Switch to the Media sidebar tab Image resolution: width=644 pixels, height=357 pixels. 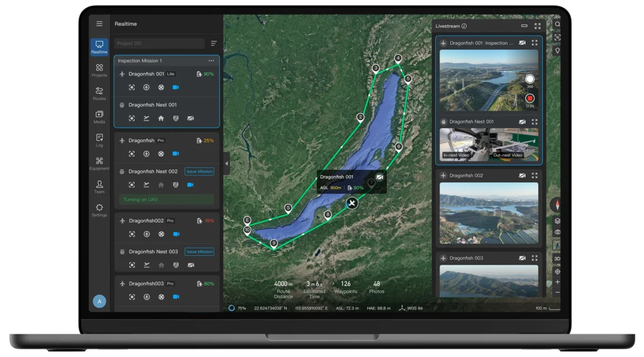pyautogui.click(x=99, y=117)
